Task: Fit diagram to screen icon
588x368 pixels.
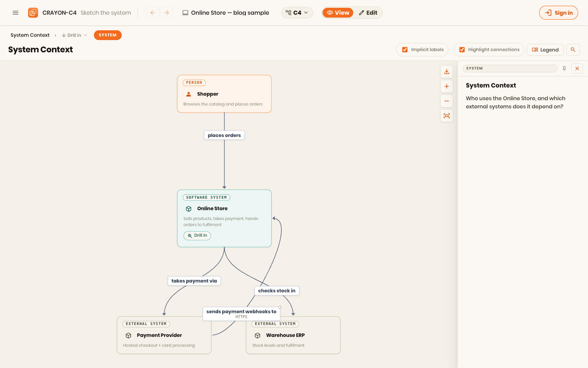Action: (447, 116)
